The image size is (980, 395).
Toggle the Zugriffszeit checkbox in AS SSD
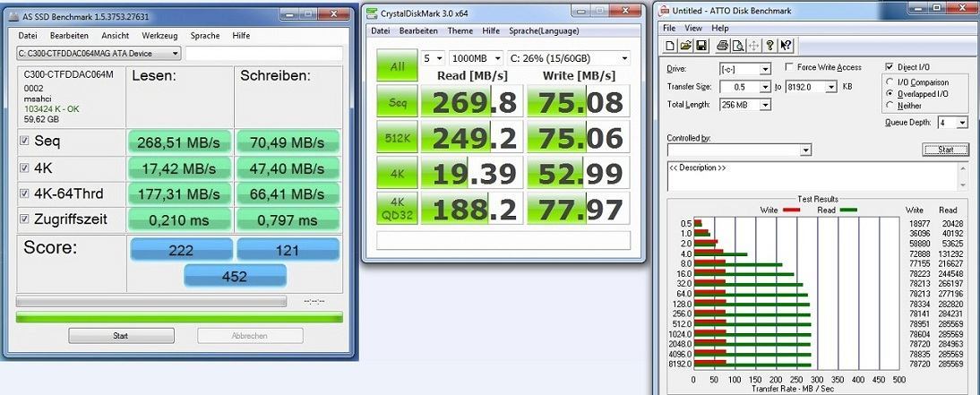pyautogui.click(x=24, y=219)
